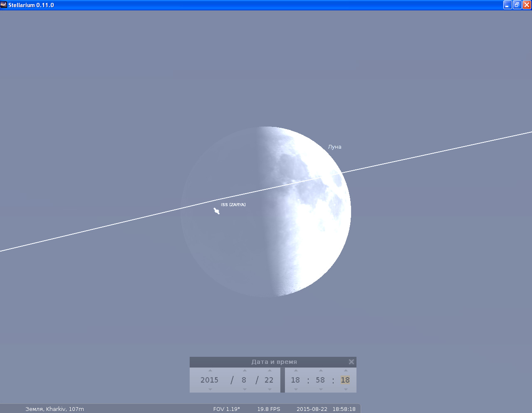
Task: Click the ISS satellite icon
Action: [x=217, y=211]
